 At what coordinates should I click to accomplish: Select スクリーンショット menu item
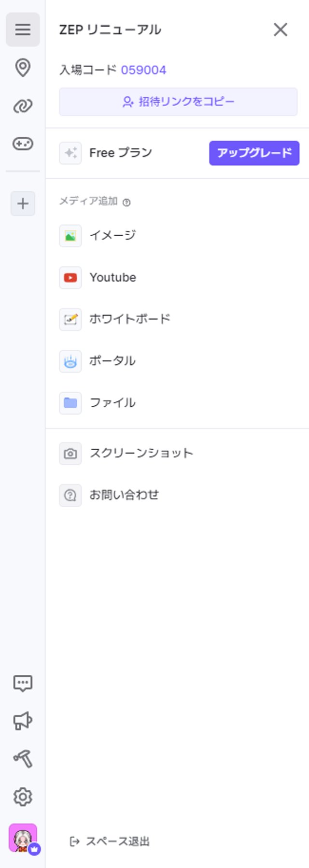tap(141, 453)
